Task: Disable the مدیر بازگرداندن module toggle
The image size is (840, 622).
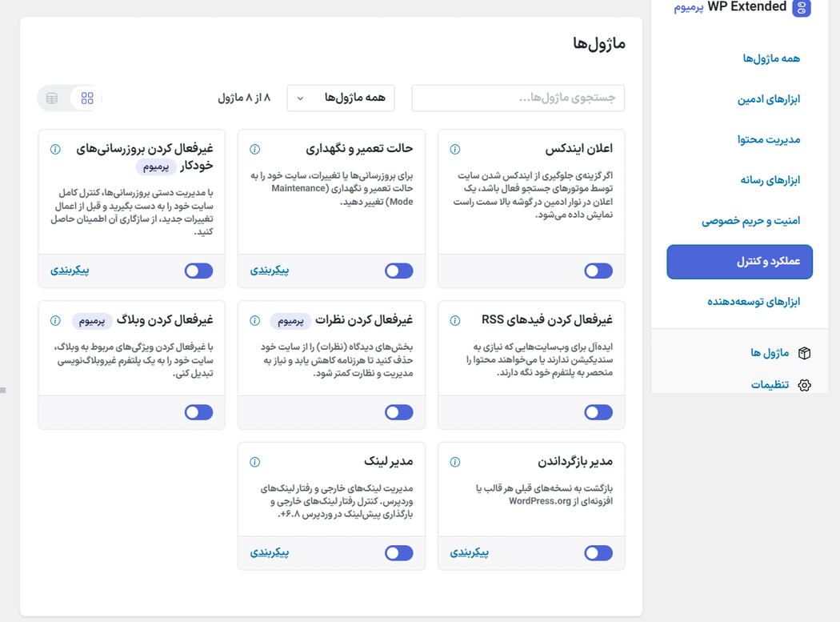Action: coord(598,553)
